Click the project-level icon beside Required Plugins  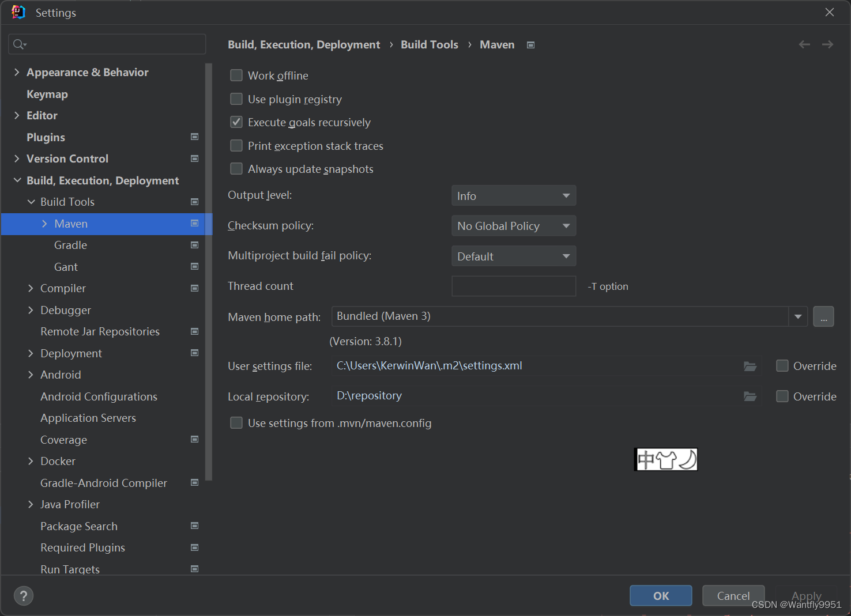tap(195, 547)
